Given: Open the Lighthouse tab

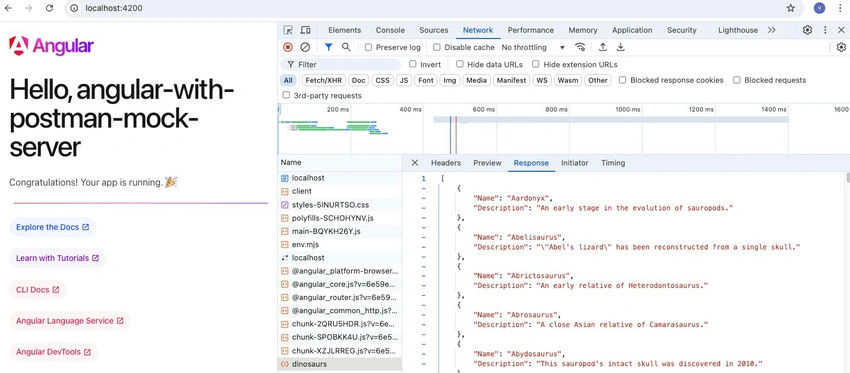Looking at the screenshot, I should tap(738, 30).
